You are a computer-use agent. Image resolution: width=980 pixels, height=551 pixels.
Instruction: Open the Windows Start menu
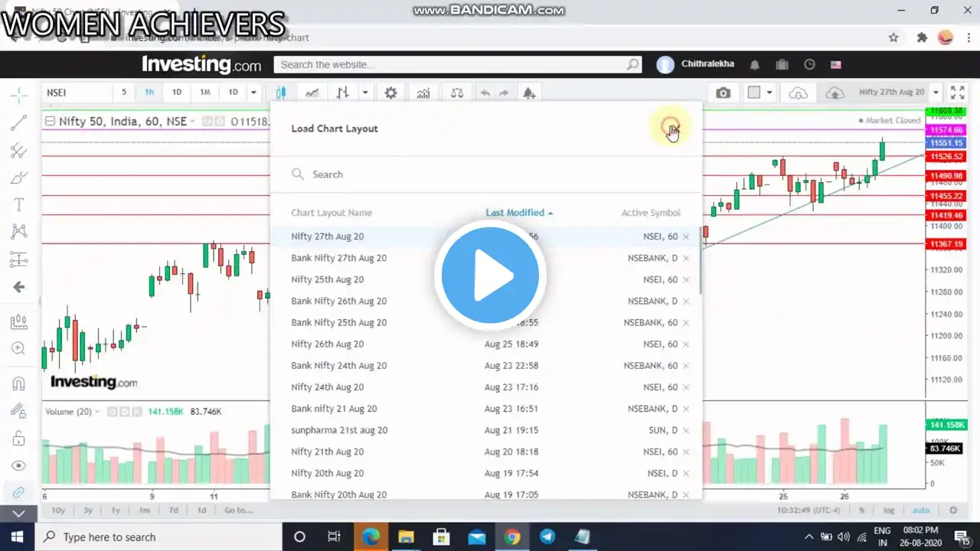pos(17,536)
